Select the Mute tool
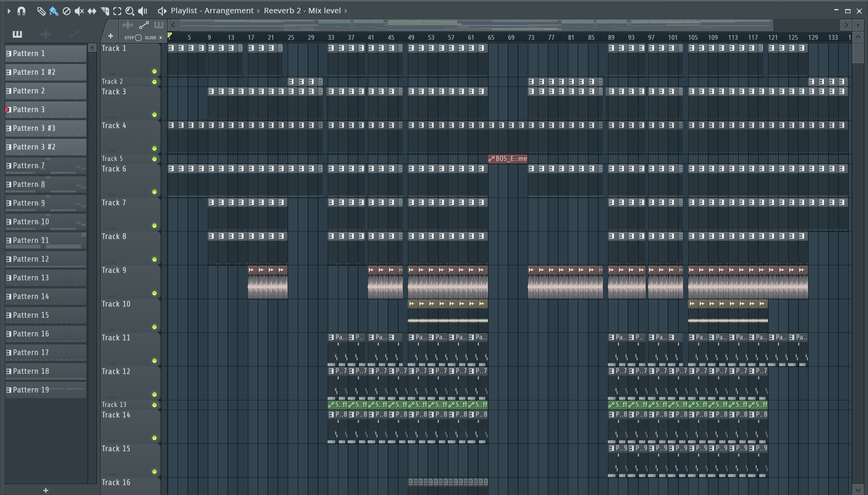868x495 pixels. click(79, 11)
